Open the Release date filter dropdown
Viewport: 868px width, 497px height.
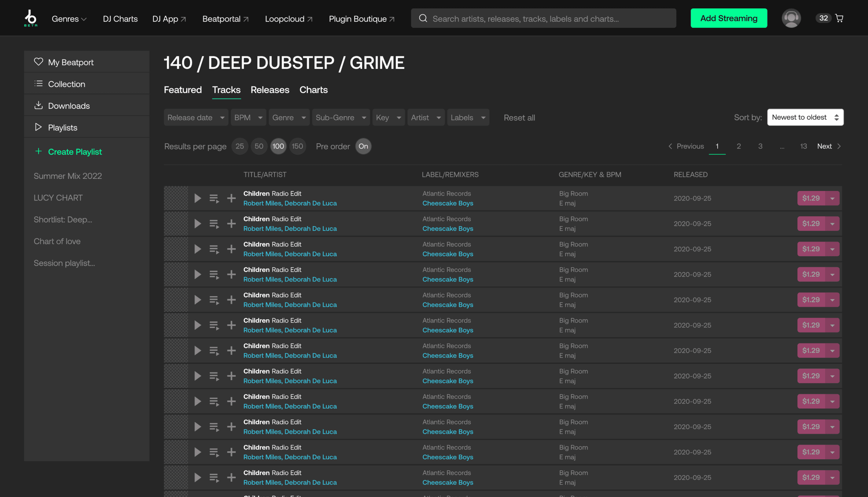point(196,118)
